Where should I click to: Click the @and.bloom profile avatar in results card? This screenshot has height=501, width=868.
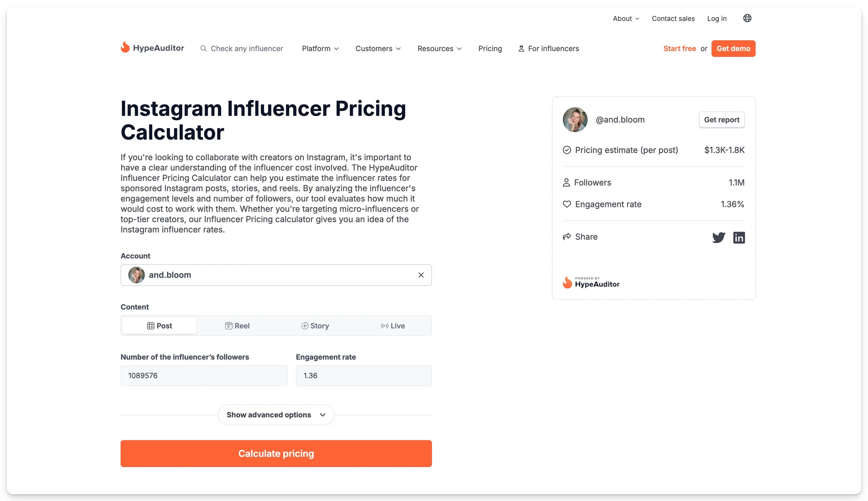(575, 119)
